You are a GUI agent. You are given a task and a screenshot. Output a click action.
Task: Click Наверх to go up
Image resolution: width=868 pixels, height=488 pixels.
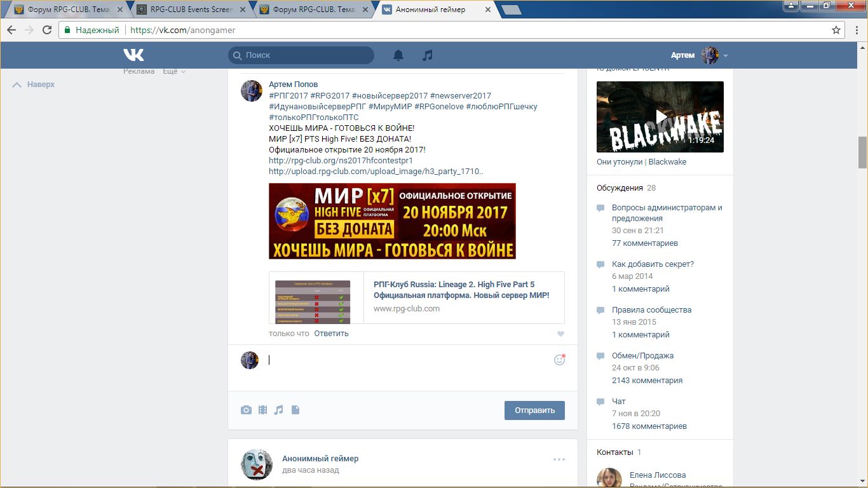(x=34, y=85)
